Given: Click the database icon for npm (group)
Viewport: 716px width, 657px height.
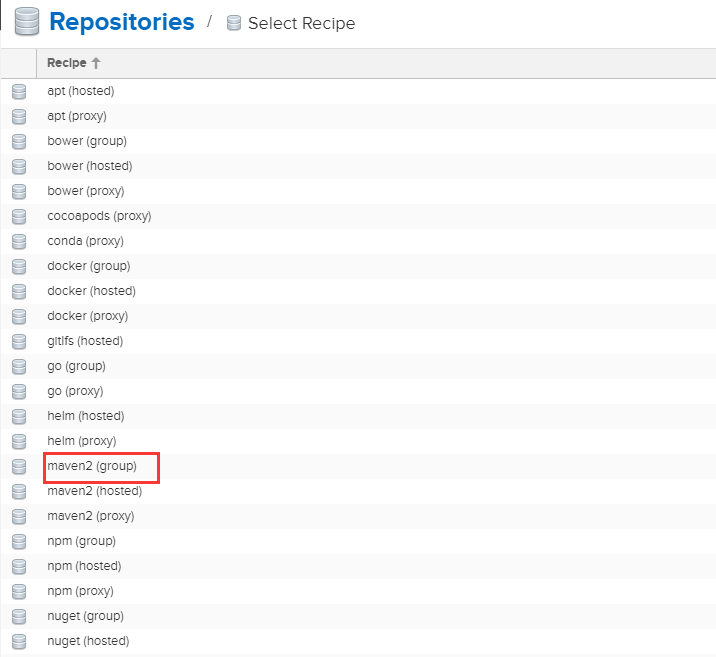Looking at the screenshot, I should point(18,541).
